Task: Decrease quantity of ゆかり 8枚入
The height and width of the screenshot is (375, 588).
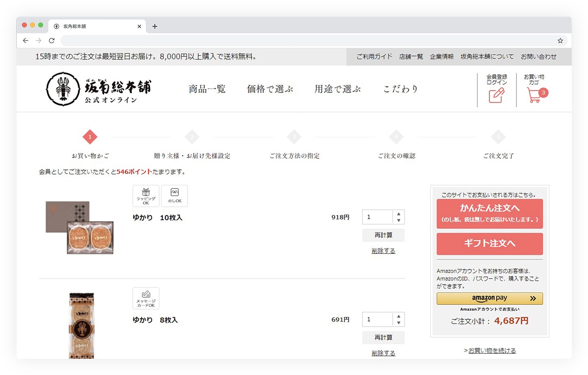Action: [399, 323]
